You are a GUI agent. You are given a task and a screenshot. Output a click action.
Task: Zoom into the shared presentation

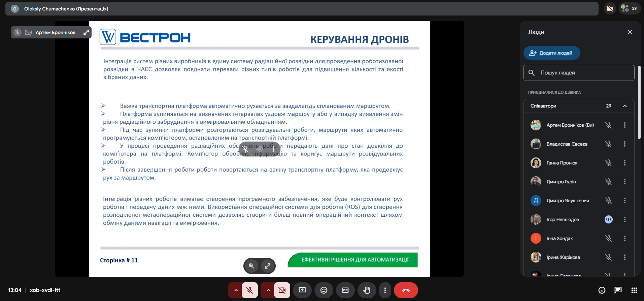pos(251,266)
